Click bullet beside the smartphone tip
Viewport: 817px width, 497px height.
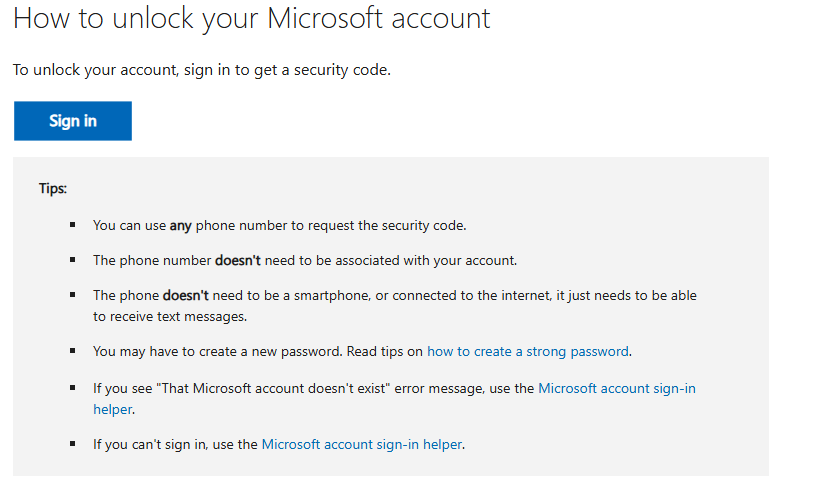click(74, 295)
